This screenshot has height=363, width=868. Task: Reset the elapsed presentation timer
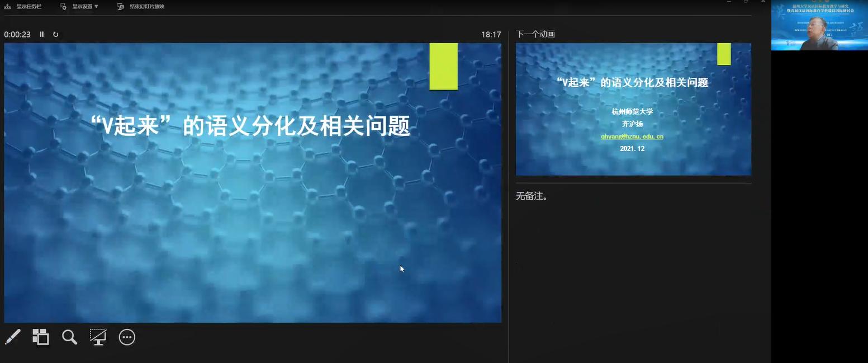56,34
